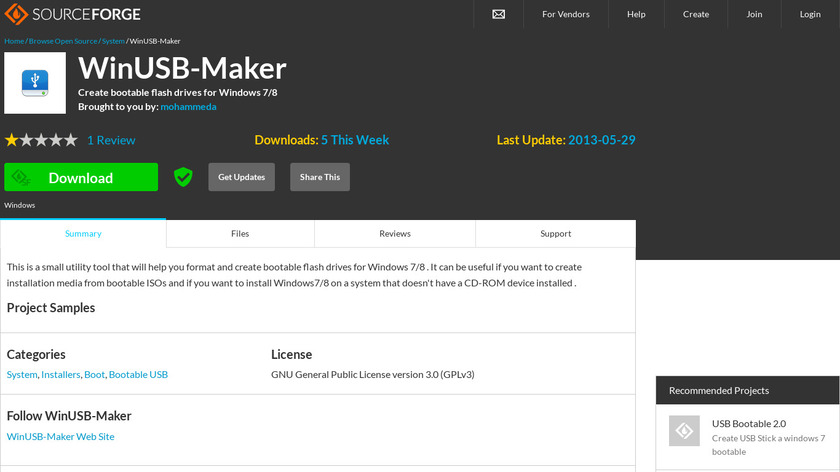Open the System breadcrumb link
This screenshot has height=472, width=840.
[x=113, y=41]
